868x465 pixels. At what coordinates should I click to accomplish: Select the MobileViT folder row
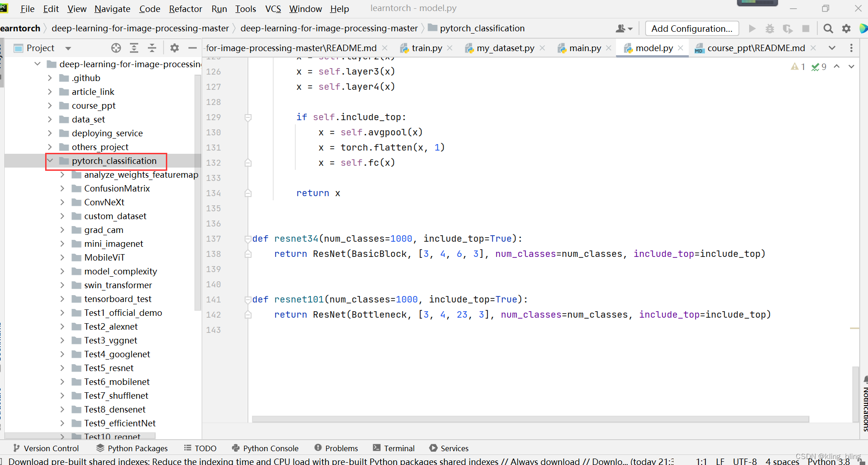103,257
